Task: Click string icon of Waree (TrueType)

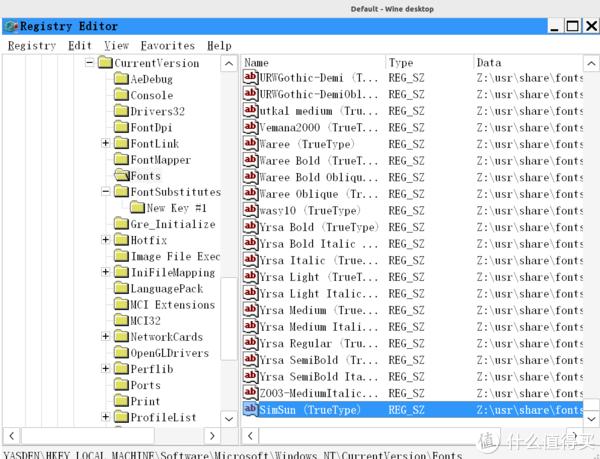Action: click(250, 144)
